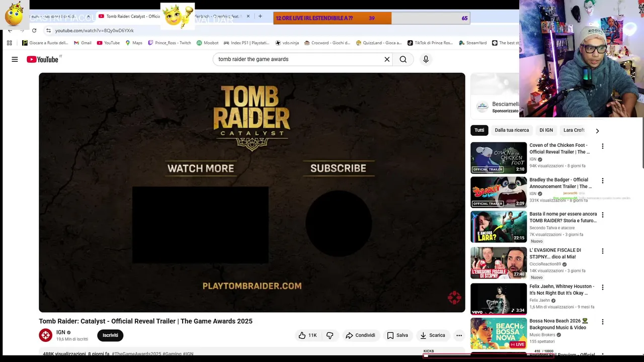Click SUBSCRIBE on the end screen
Screen dimensions: 644x362
coord(338,168)
